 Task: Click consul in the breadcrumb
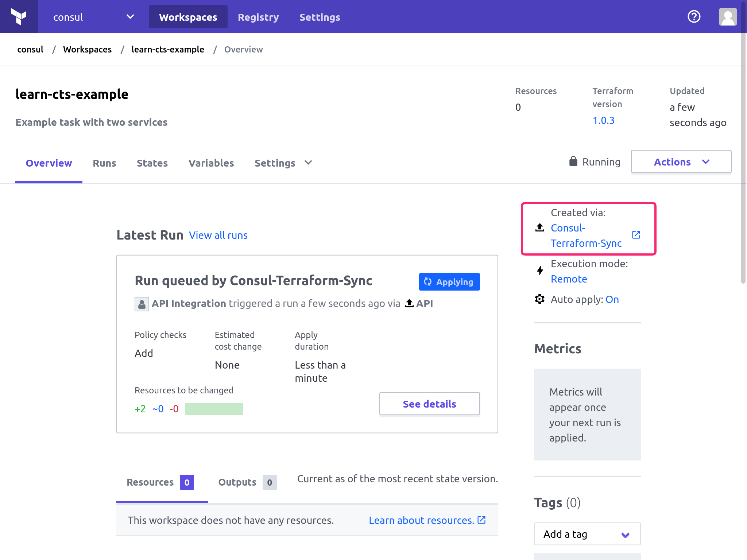pyautogui.click(x=30, y=49)
